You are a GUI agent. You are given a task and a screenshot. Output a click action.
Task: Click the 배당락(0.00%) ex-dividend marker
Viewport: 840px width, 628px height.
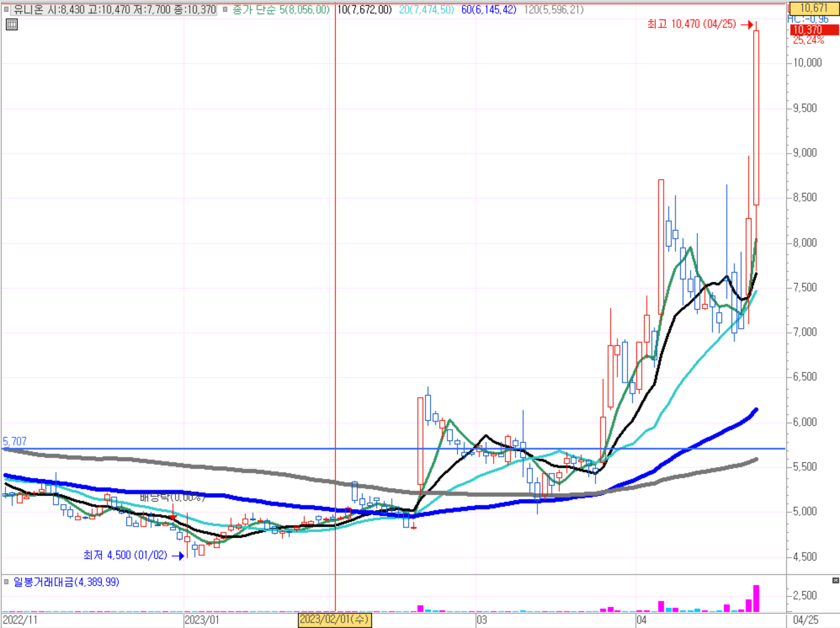coord(172,497)
